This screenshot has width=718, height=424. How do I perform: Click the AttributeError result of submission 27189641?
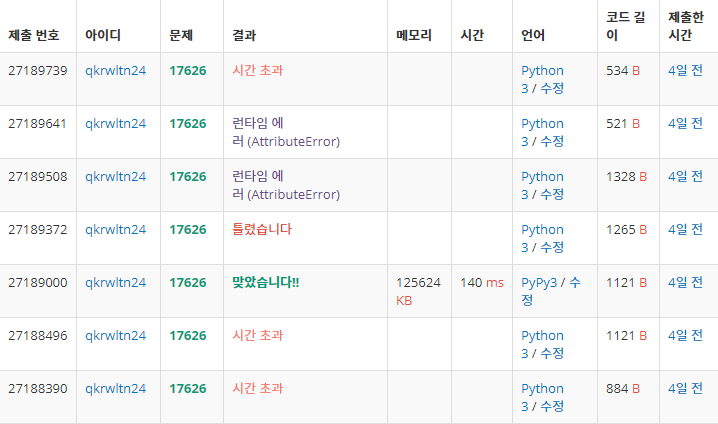click(286, 132)
